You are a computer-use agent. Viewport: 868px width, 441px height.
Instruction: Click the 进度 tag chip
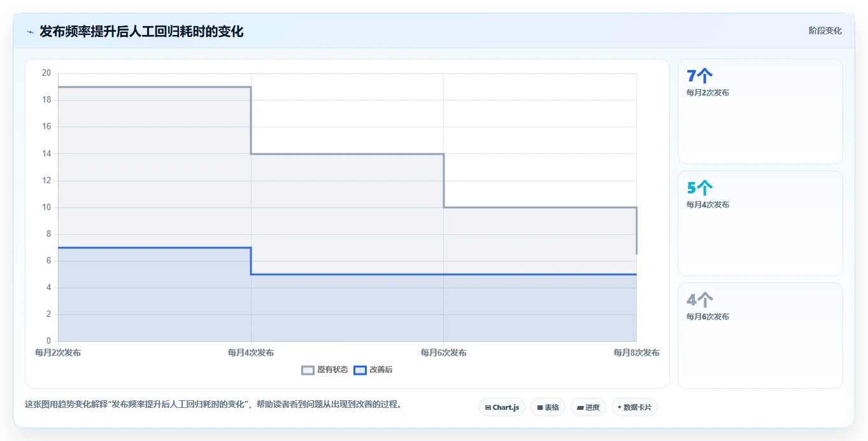(588, 407)
